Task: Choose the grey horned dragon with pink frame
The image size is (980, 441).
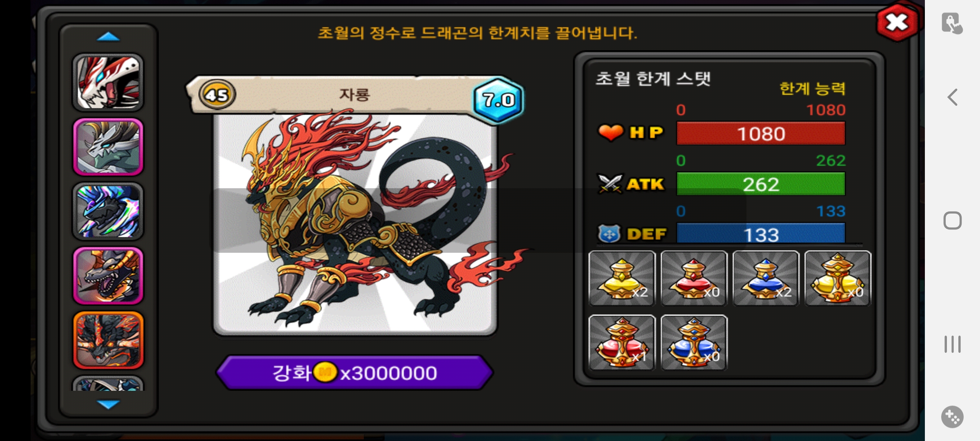Action: 108,147
